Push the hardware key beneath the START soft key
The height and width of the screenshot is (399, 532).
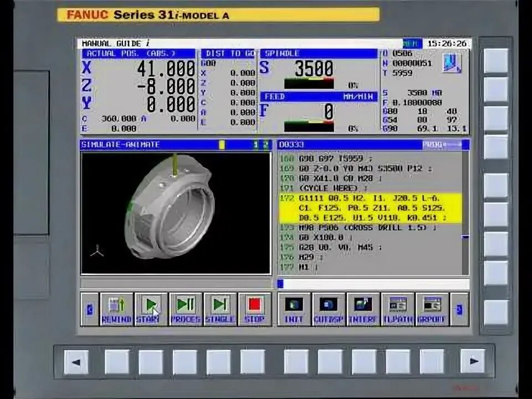(151, 362)
